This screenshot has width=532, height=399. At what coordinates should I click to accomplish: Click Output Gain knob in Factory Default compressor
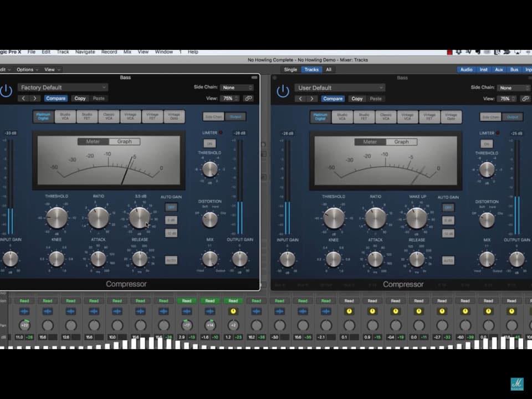point(239,259)
